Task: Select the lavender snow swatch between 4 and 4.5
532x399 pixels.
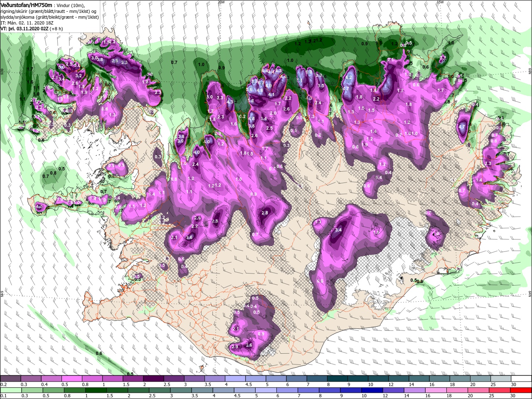Action: [235, 379]
